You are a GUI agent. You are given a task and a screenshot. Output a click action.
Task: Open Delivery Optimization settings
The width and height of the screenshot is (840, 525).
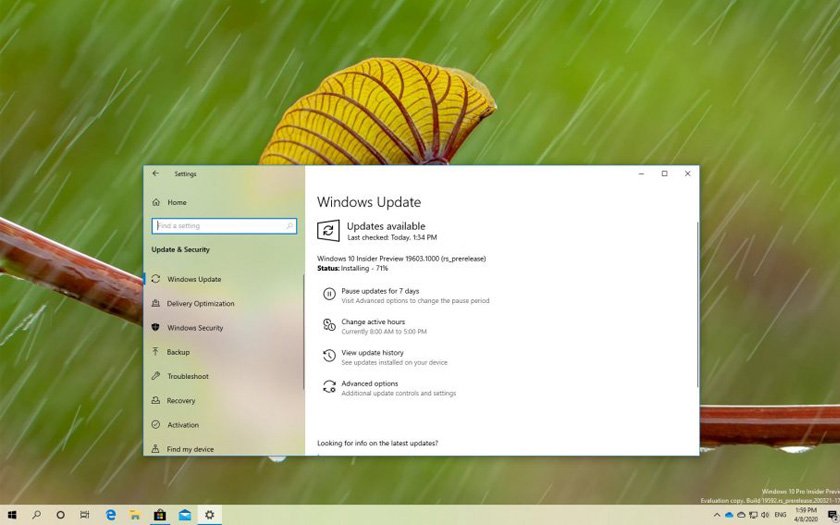point(200,303)
